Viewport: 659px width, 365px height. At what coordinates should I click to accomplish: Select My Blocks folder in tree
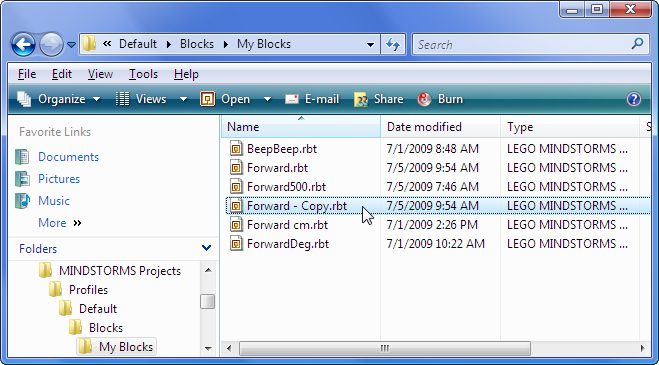point(126,347)
